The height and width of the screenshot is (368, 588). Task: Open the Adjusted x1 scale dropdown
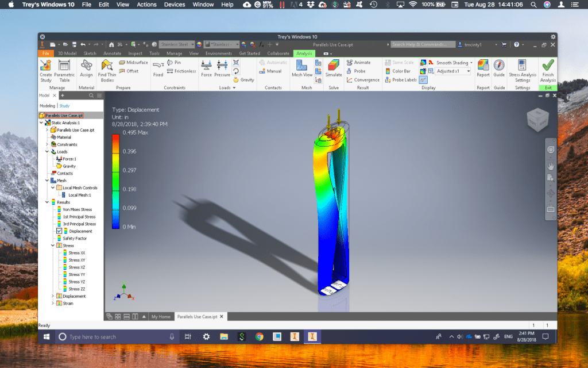point(469,71)
